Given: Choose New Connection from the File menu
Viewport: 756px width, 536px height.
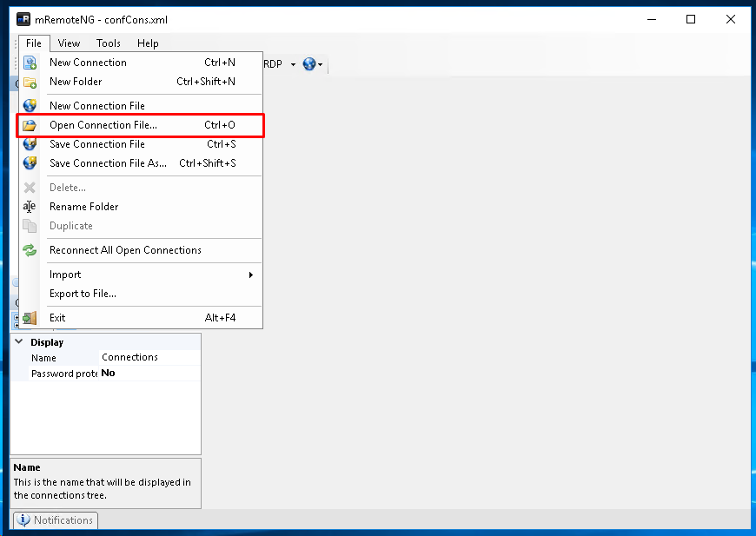Looking at the screenshot, I should [142, 63].
